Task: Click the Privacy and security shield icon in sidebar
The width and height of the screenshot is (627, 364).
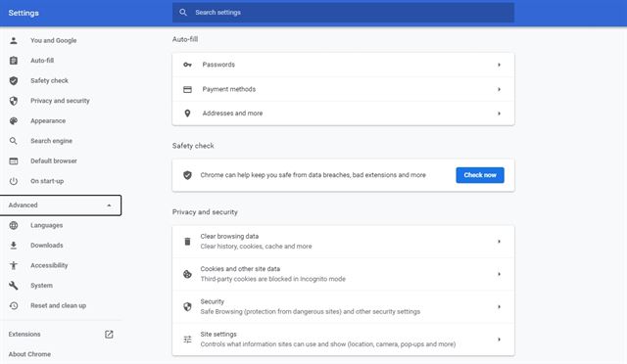Action: pyautogui.click(x=14, y=101)
